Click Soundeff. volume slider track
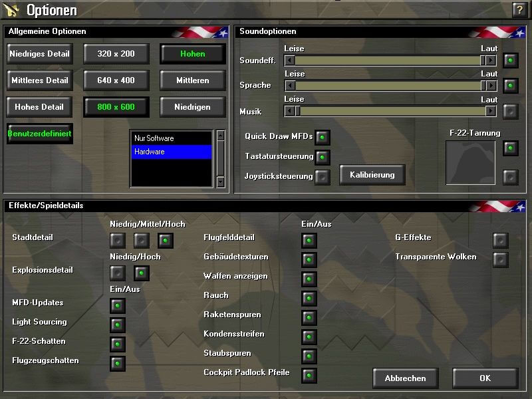This screenshot has height=399, width=532. 388,61
